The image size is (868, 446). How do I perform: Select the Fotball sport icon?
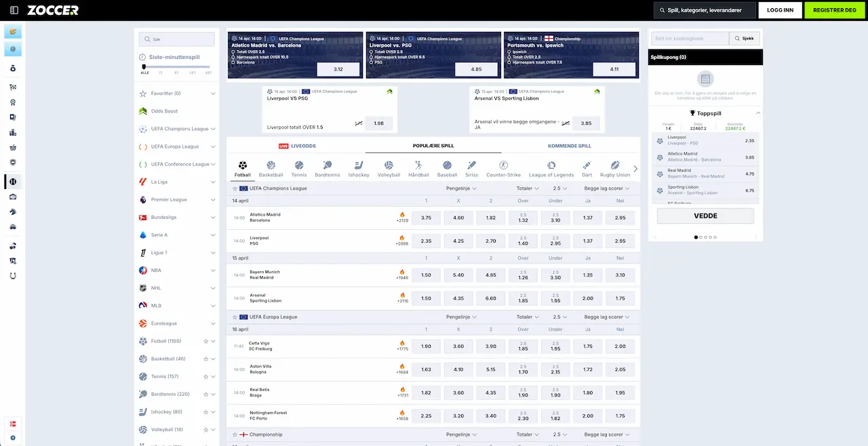[243, 165]
